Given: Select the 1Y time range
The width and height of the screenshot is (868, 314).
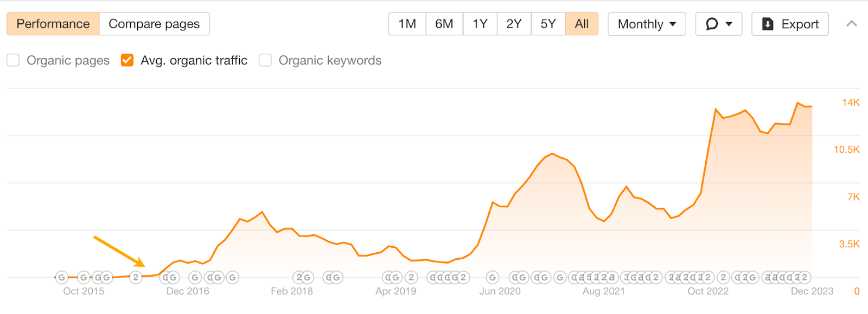Looking at the screenshot, I should tap(479, 24).
